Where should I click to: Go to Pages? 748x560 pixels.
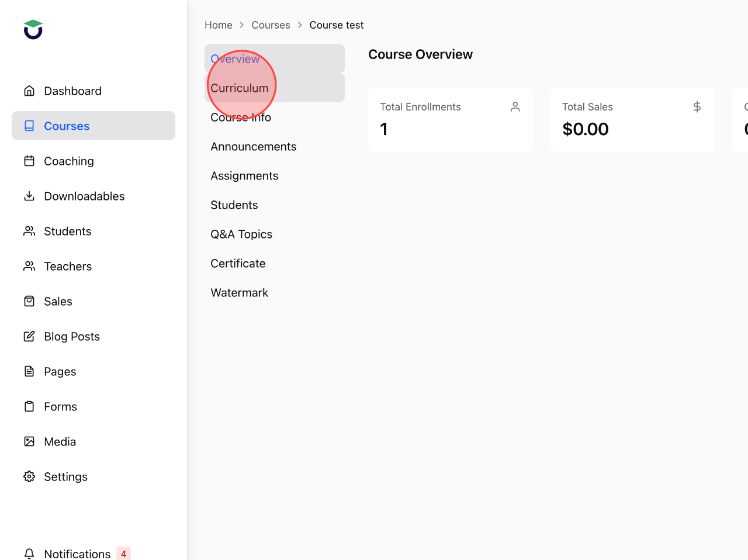pyautogui.click(x=93, y=371)
